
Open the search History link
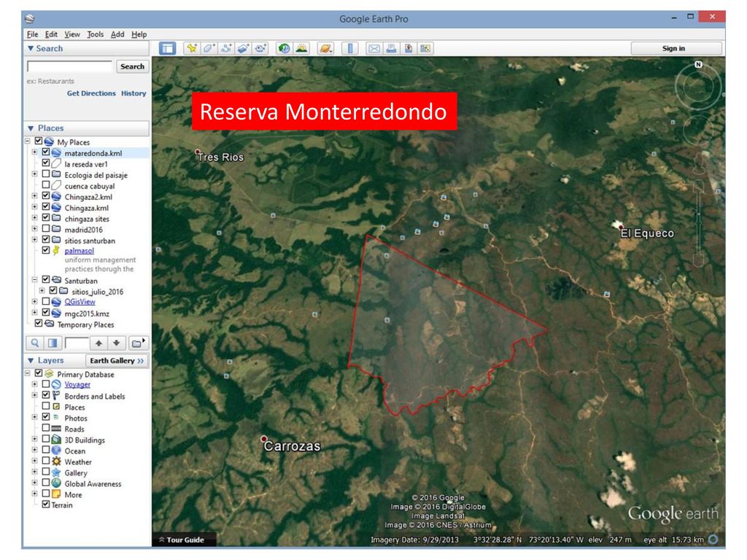click(x=133, y=93)
